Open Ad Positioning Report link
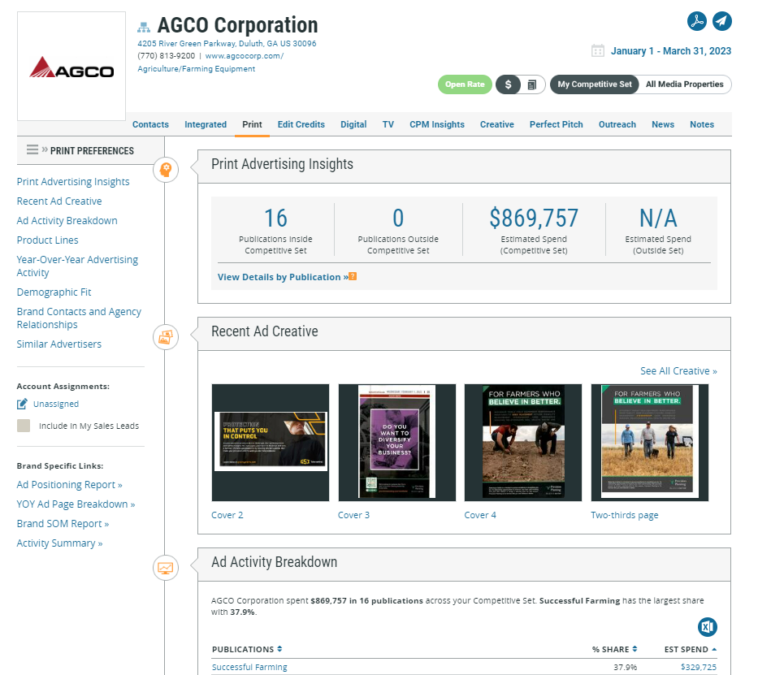The height and width of the screenshot is (675, 784). click(70, 484)
